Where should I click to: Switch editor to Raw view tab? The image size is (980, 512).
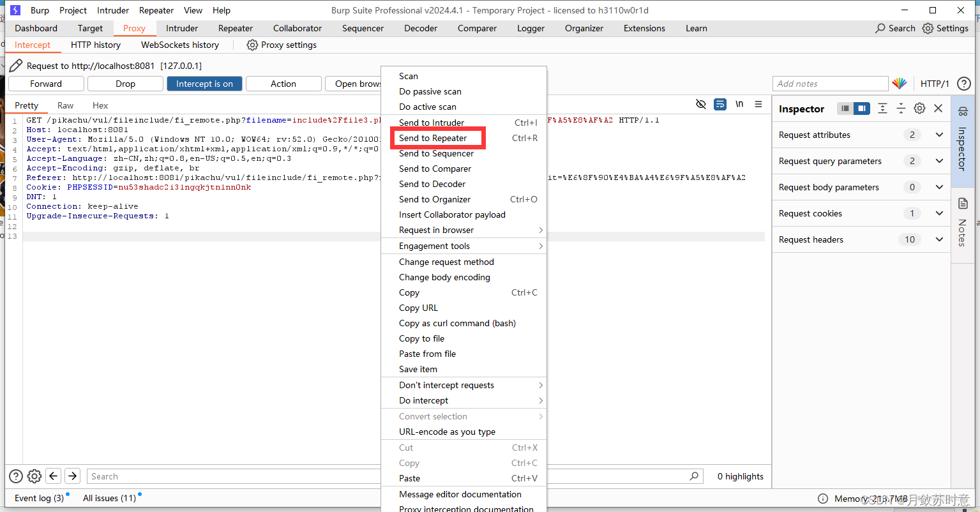pyautogui.click(x=65, y=105)
